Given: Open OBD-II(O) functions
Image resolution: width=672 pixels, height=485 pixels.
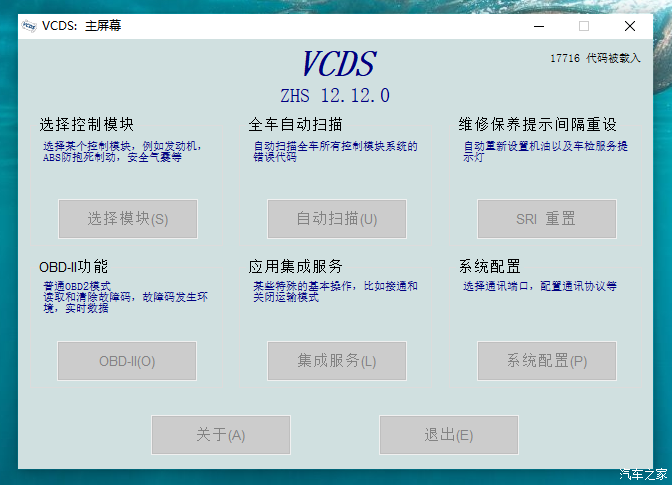Looking at the screenshot, I should [127, 361].
